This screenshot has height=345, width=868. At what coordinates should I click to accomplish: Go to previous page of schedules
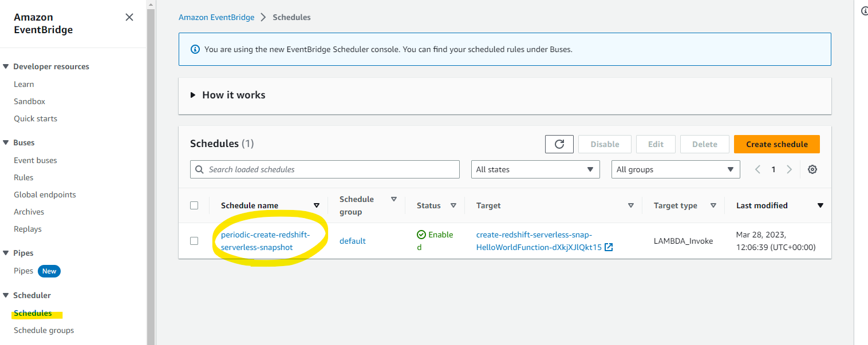pos(757,169)
